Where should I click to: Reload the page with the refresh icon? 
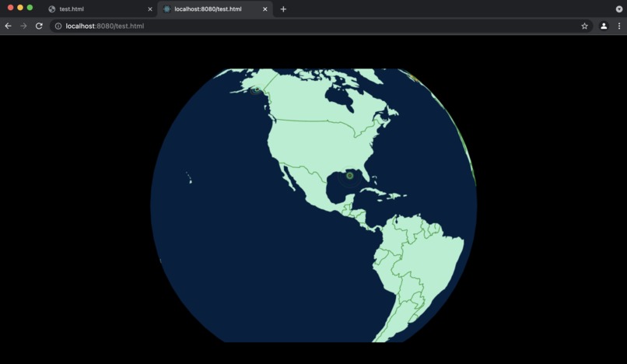[x=39, y=26]
